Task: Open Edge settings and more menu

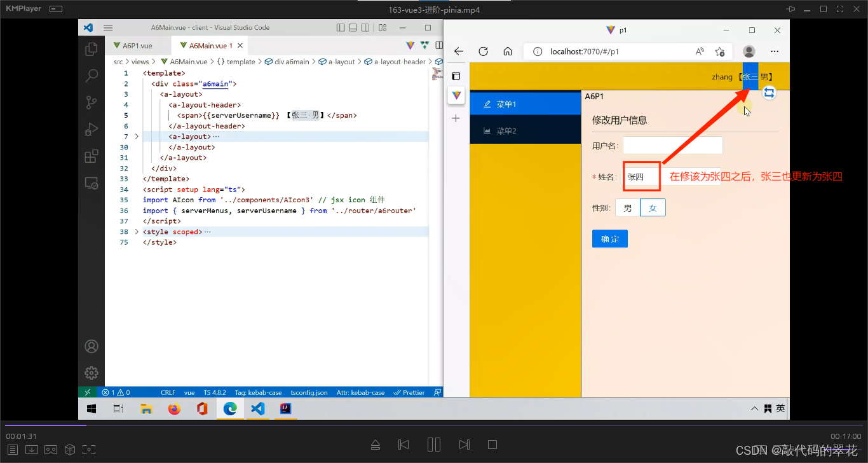Action: click(775, 52)
